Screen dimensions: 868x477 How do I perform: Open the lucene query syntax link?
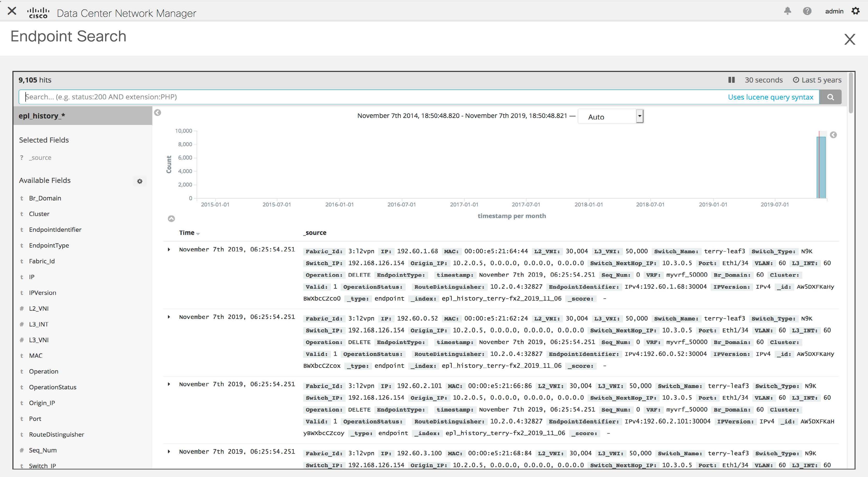coord(771,97)
